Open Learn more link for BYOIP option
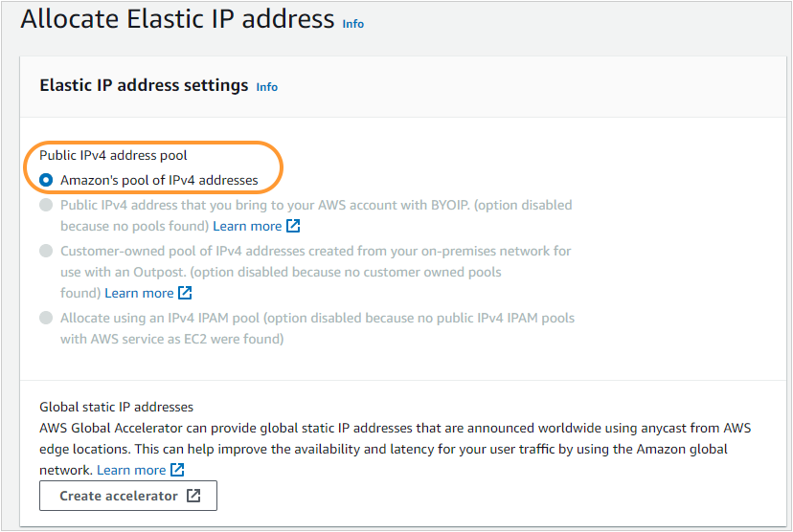The width and height of the screenshot is (793, 532). (x=247, y=227)
